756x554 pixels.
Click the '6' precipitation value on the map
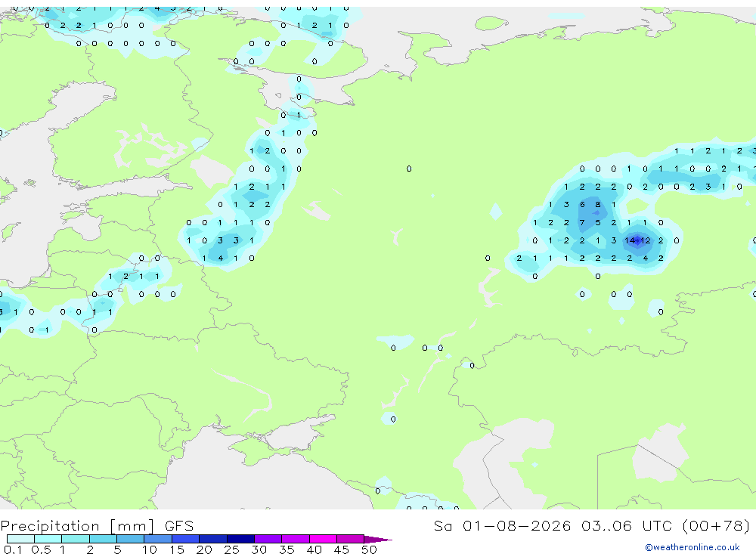point(582,204)
